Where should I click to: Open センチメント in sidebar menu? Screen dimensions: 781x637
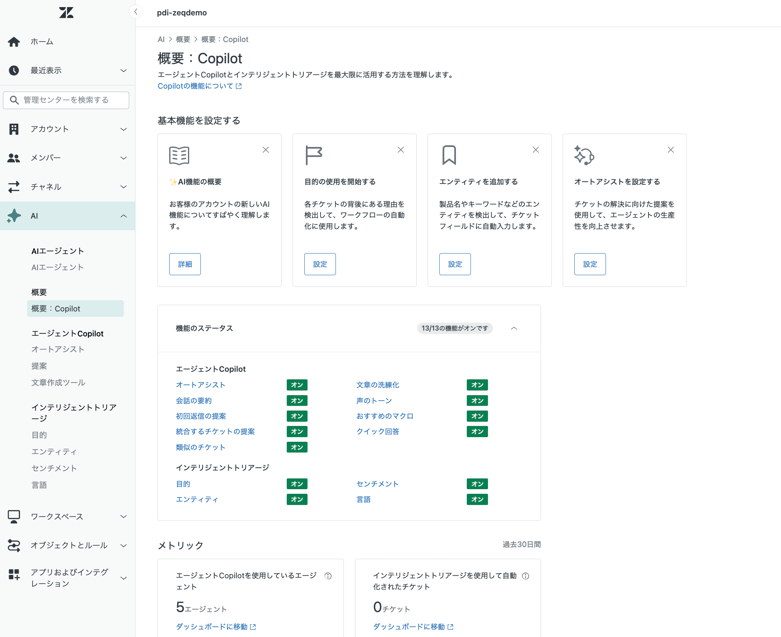tap(54, 469)
